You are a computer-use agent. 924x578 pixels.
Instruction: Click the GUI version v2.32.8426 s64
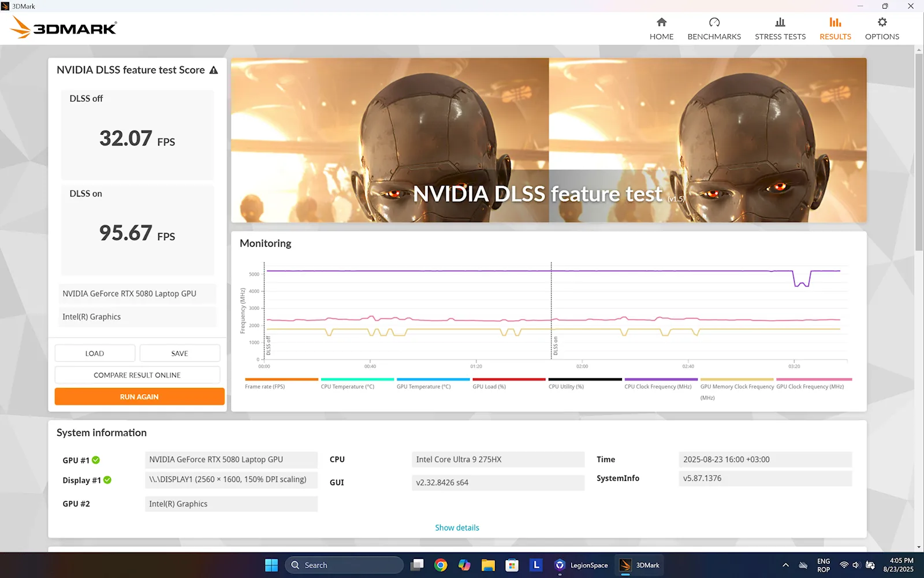498,483
